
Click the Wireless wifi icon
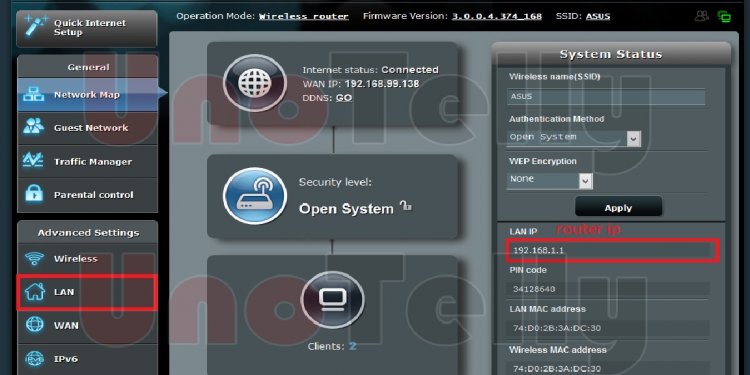[34, 259]
